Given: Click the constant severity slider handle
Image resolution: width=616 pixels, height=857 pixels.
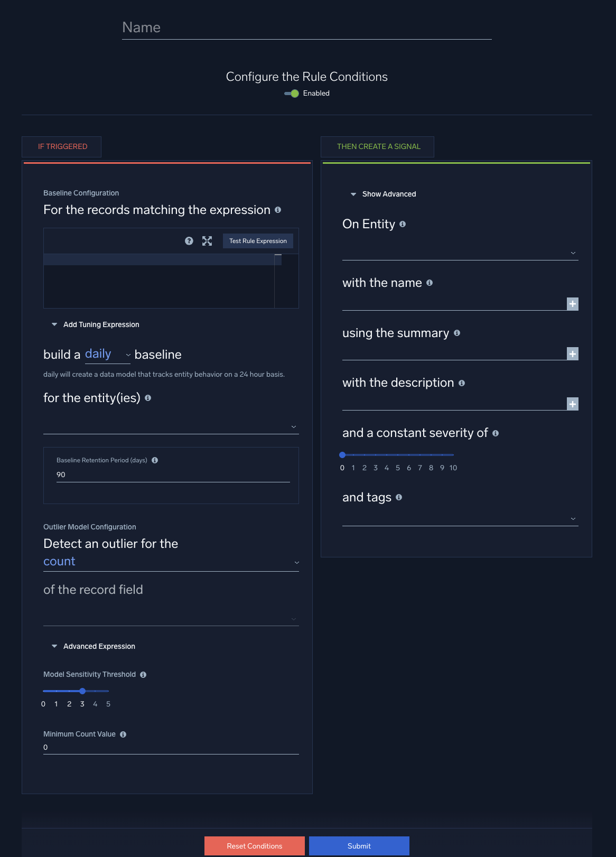Looking at the screenshot, I should click(x=342, y=455).
